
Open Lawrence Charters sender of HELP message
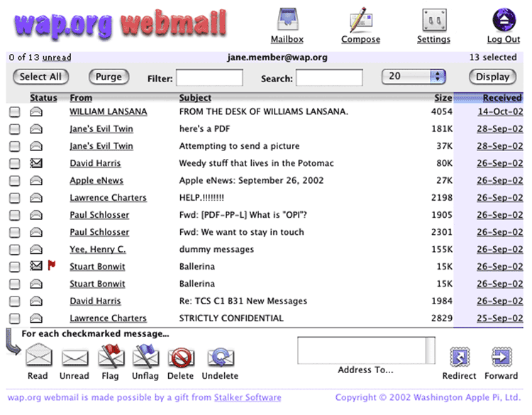click(109, 198)
